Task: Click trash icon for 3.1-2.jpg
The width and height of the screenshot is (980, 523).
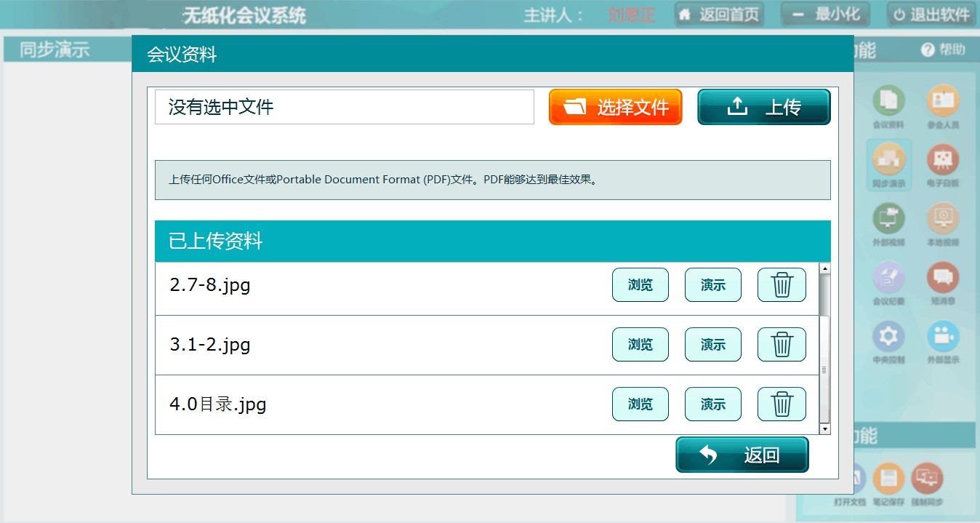Action: (782, 344)
